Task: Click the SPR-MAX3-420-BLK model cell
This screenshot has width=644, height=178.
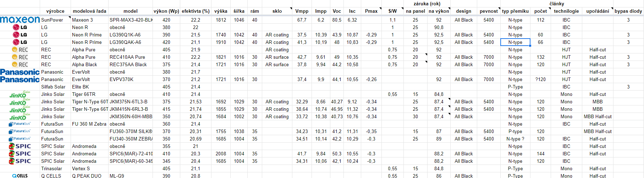Action: pos(131,20)
